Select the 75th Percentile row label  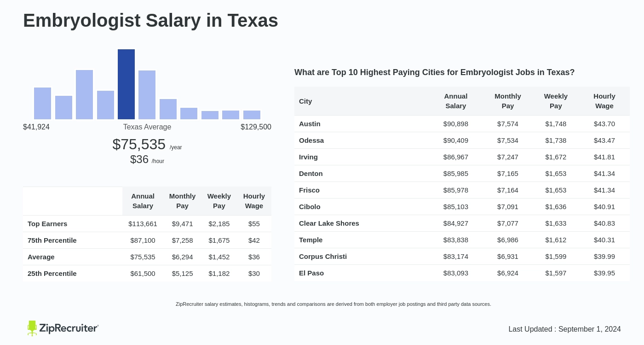(x=52, y=240)
